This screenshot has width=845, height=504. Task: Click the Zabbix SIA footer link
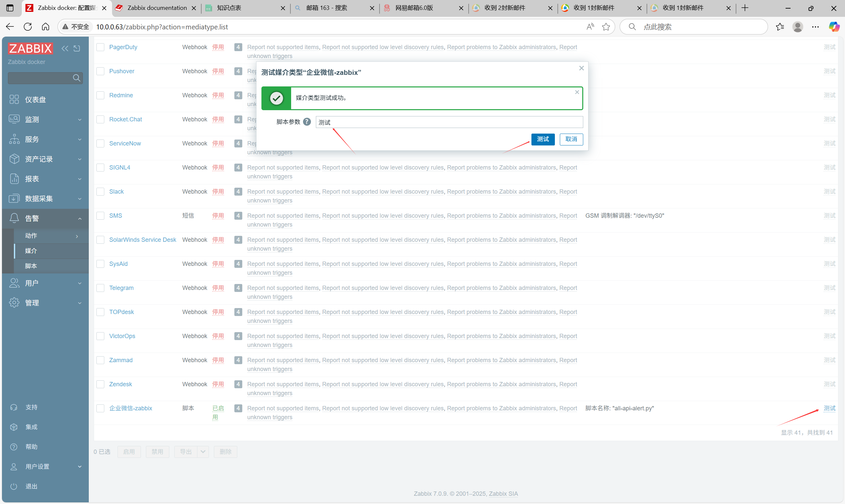click(x=503, y=494)
